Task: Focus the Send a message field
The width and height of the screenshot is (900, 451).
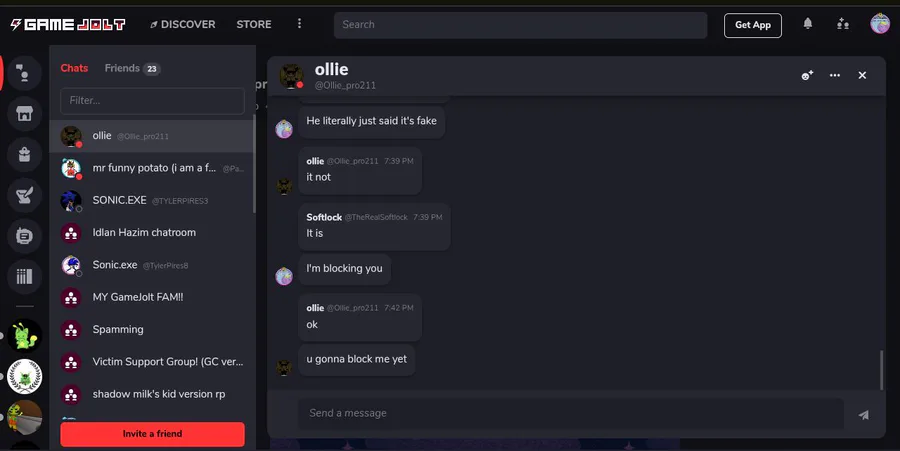Action: pyautogui.click(x=571, y=413)
